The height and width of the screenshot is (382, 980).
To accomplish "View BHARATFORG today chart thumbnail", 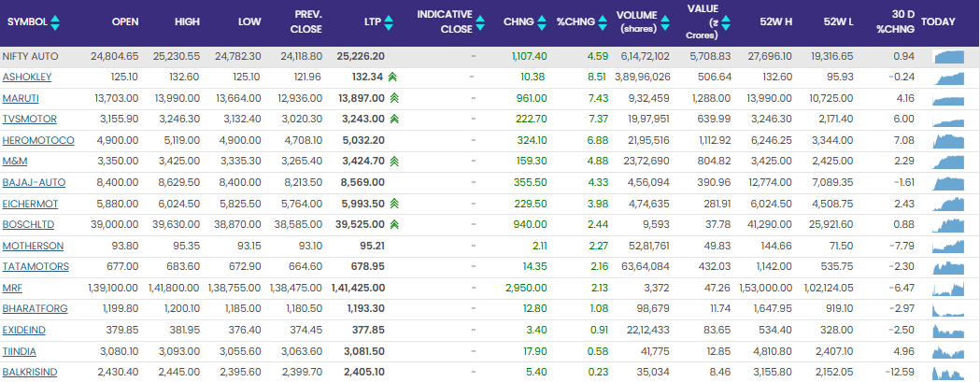I will coord(949,309).
